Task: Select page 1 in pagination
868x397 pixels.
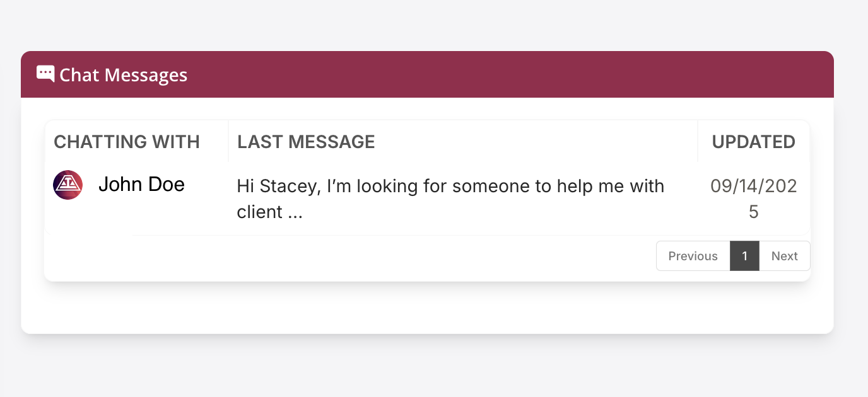Action: coord(744,256)
